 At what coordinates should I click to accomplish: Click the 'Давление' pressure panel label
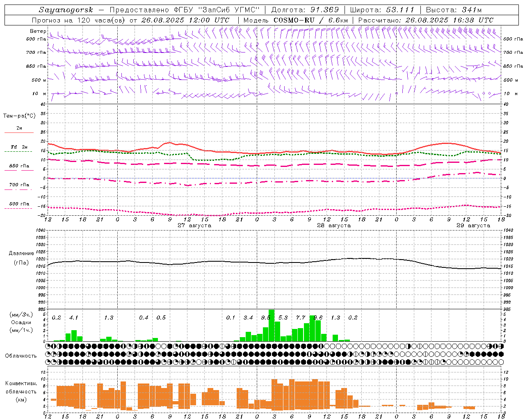pos(21,253)
